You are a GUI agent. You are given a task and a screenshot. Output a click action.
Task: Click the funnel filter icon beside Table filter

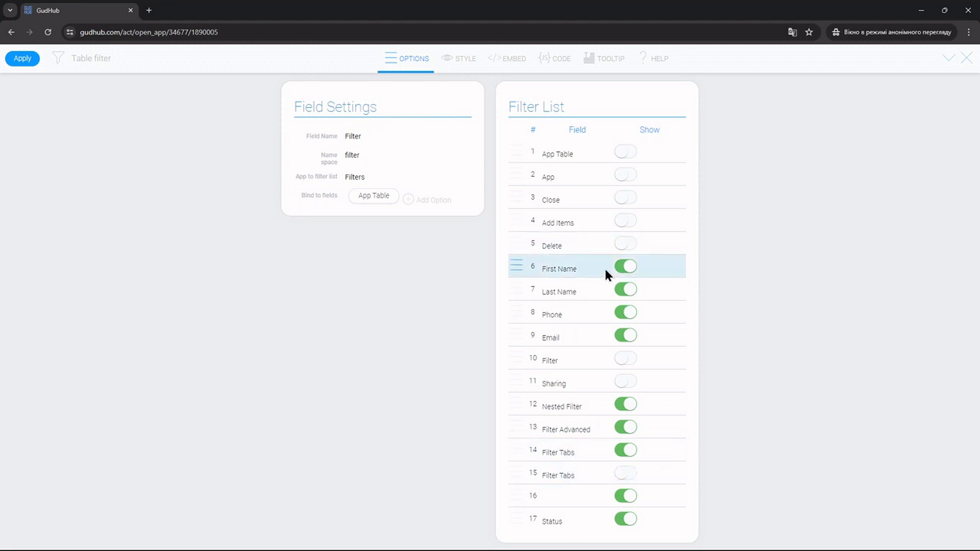pyautogui.click(x=58, y=58)
